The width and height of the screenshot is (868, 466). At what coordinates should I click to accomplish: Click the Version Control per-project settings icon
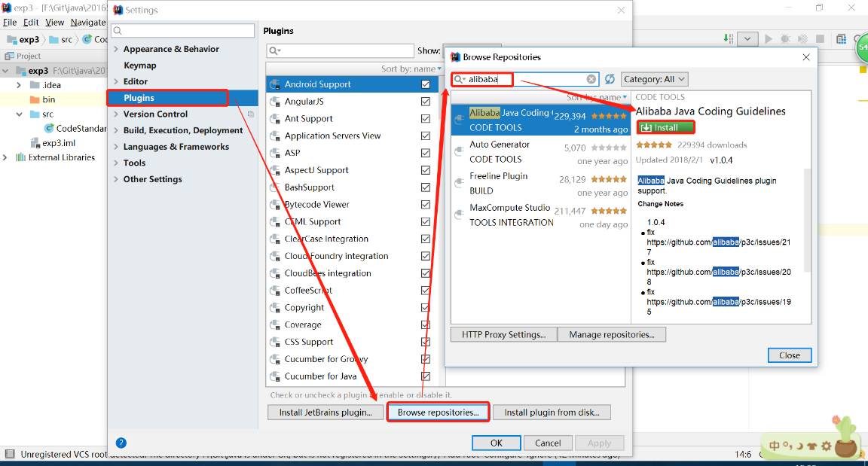pyautogui.click(x=251, y=114)
